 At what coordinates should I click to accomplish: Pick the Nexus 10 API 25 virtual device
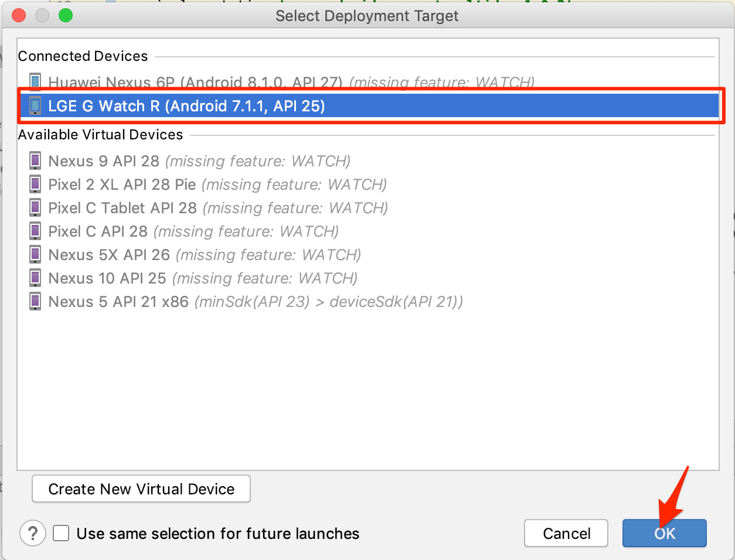coord(107,278)
